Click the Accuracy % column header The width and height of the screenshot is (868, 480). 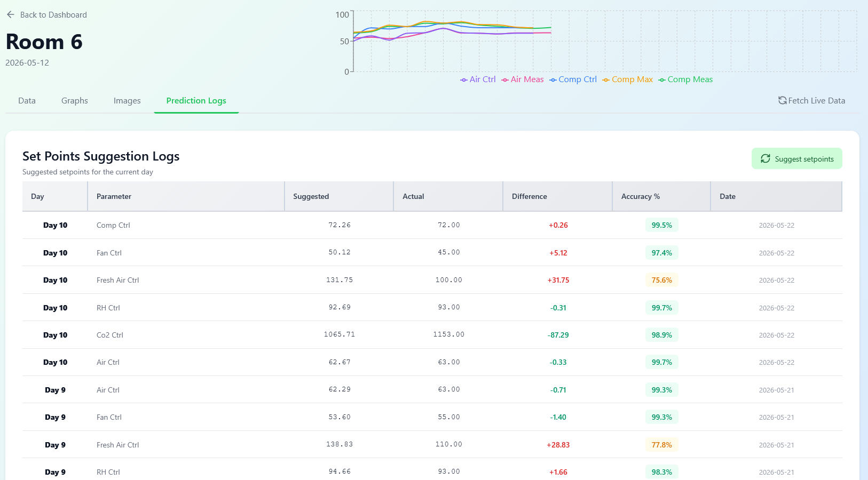661,196
